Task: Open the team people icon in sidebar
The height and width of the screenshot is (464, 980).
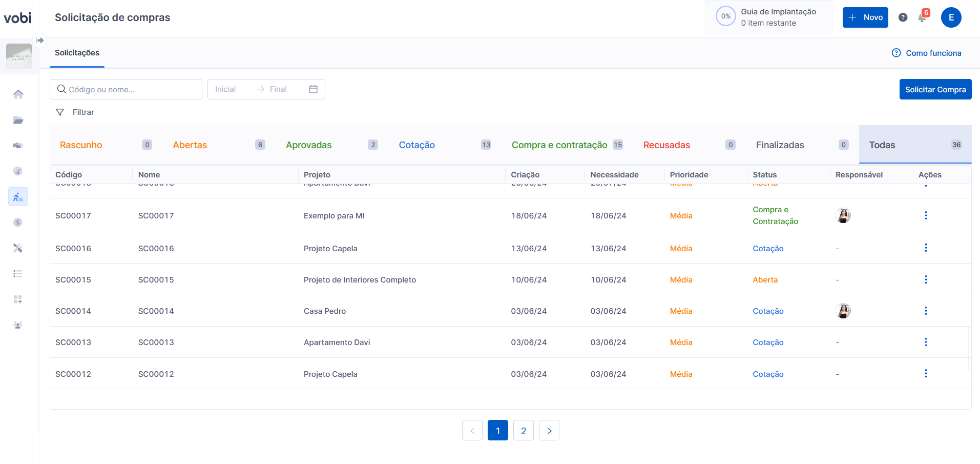Action: click(18, 325)
